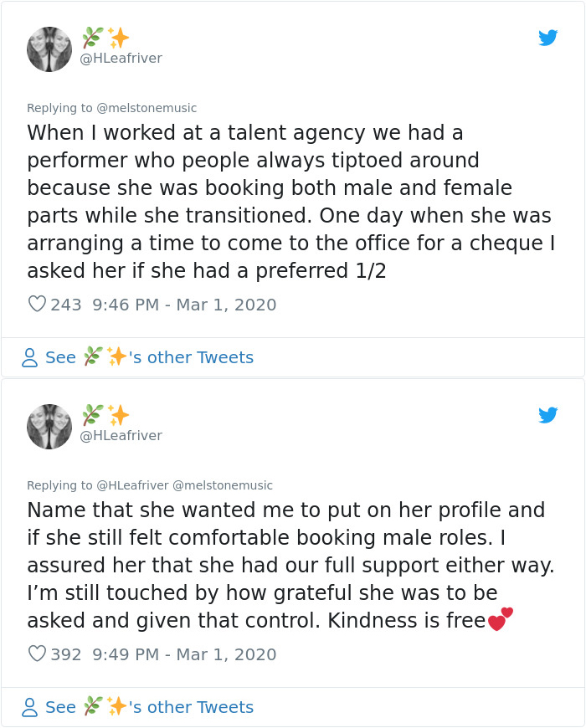This screenshot has height=728, width=586.
Task: Like the first tweet using the heart icon
Action: point(37,305)
